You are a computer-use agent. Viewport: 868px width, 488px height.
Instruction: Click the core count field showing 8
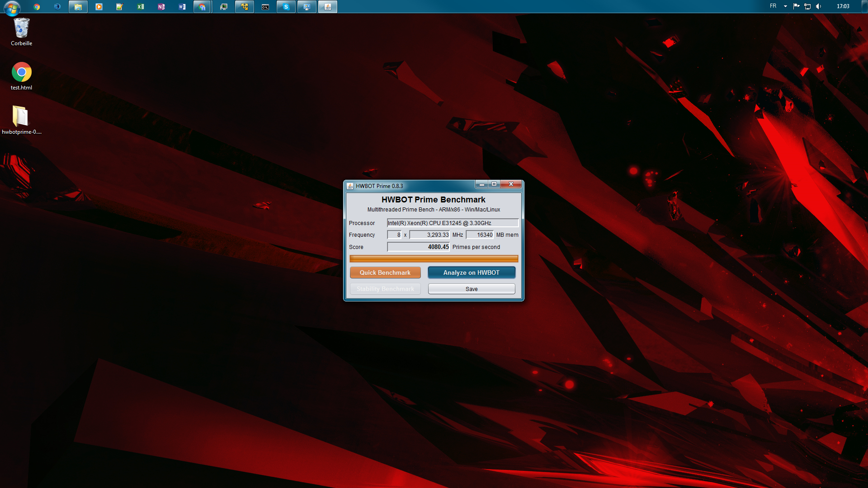[x=394, y=235]
